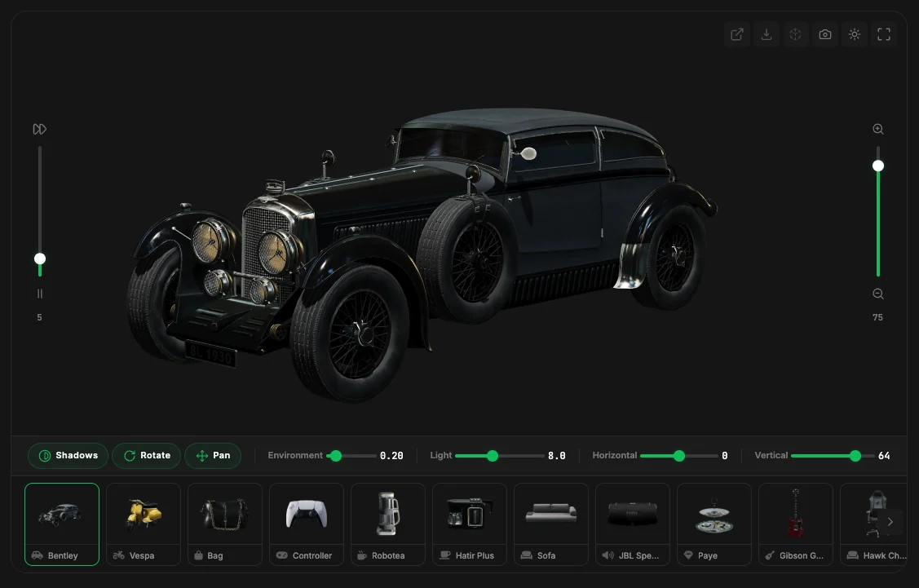Toggle the Rotate mode

(147, 456)
